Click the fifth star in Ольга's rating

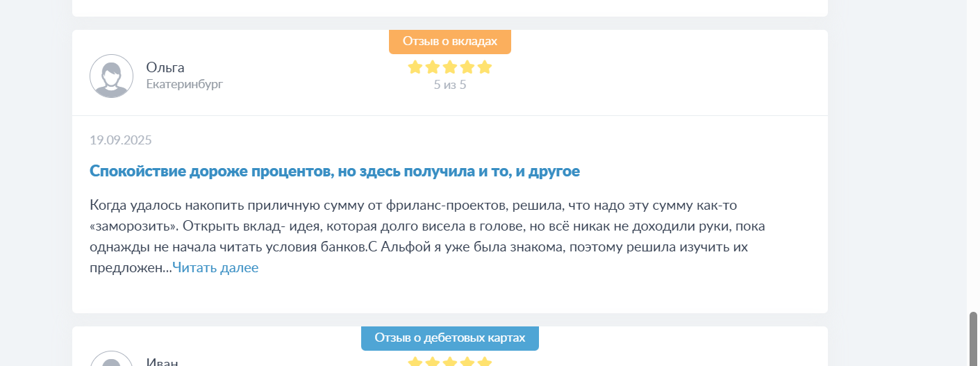pos(485,67)
